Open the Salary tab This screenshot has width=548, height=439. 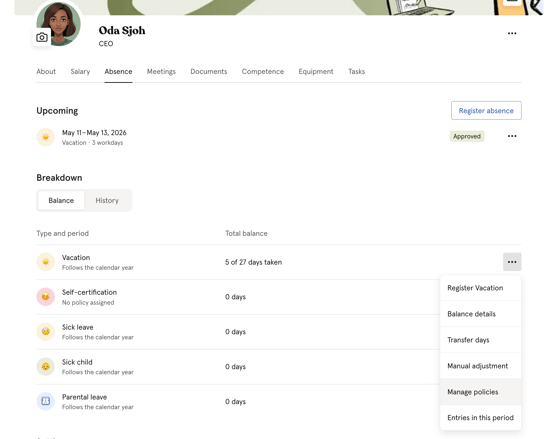(x=80, y=72)
